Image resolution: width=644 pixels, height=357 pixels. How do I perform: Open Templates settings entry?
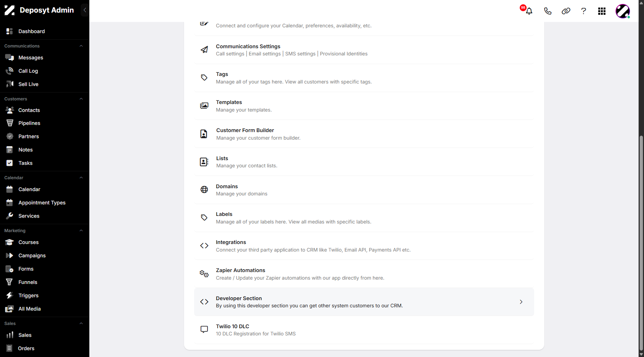pyautogui.click(x=364, y=106)
